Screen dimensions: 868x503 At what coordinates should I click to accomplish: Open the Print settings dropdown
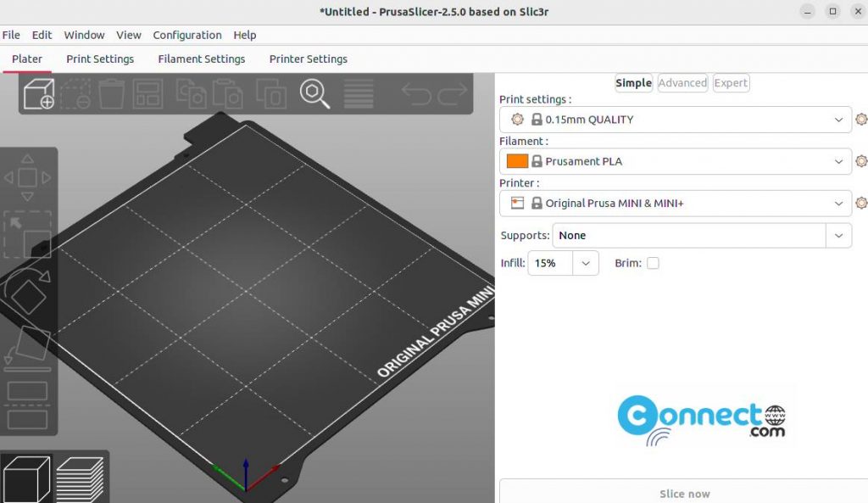(x=837, y=120)
